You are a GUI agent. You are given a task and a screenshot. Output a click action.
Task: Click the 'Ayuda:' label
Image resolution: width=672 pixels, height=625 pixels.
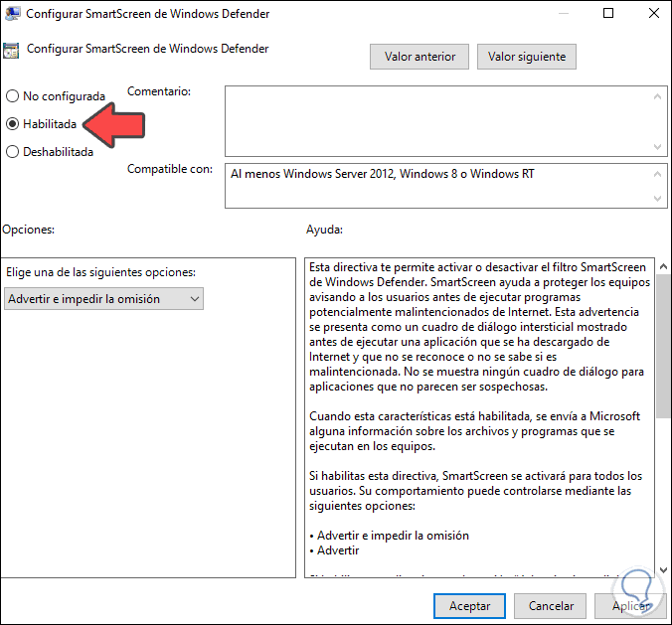click(324, 230)
